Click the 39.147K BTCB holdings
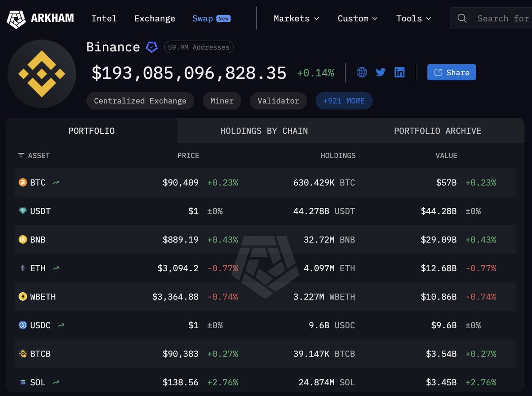This screenshot has width=532, height=396. tap(324, 353)
